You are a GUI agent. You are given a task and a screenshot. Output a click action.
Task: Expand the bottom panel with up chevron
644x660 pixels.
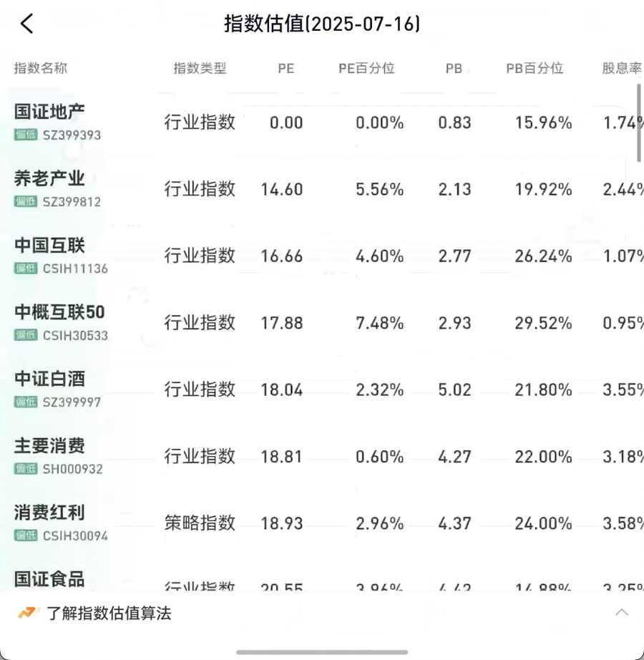click(622, 613)
